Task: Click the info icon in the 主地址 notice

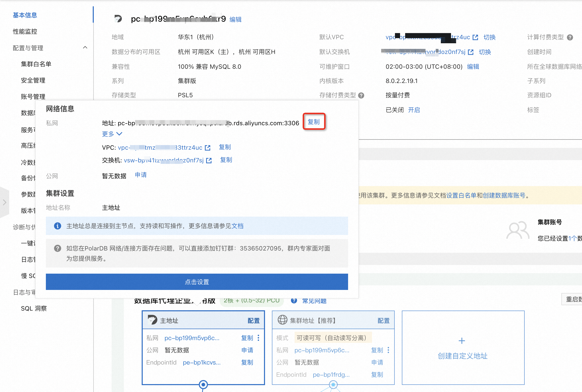Action: tap(58, 226)
